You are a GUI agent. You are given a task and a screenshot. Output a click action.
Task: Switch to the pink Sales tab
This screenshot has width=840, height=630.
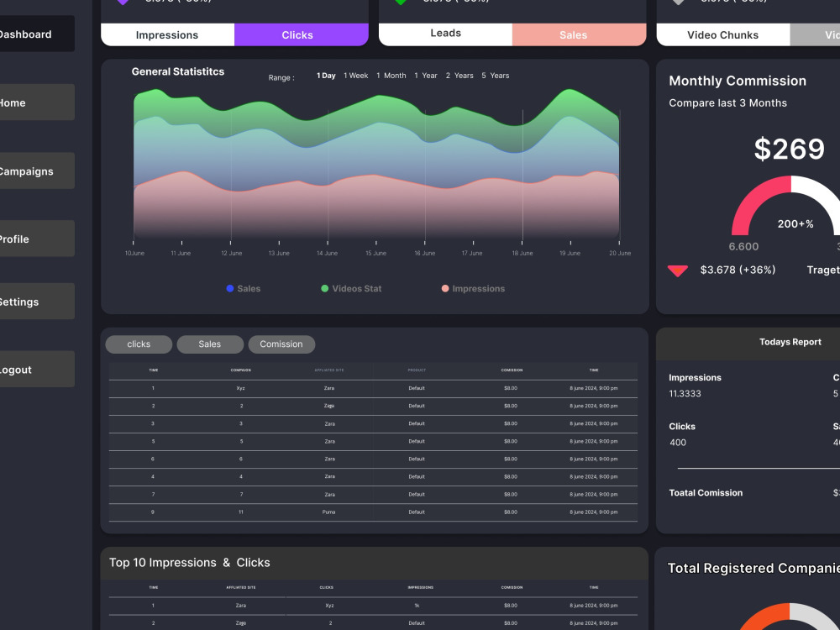[579, 34]
